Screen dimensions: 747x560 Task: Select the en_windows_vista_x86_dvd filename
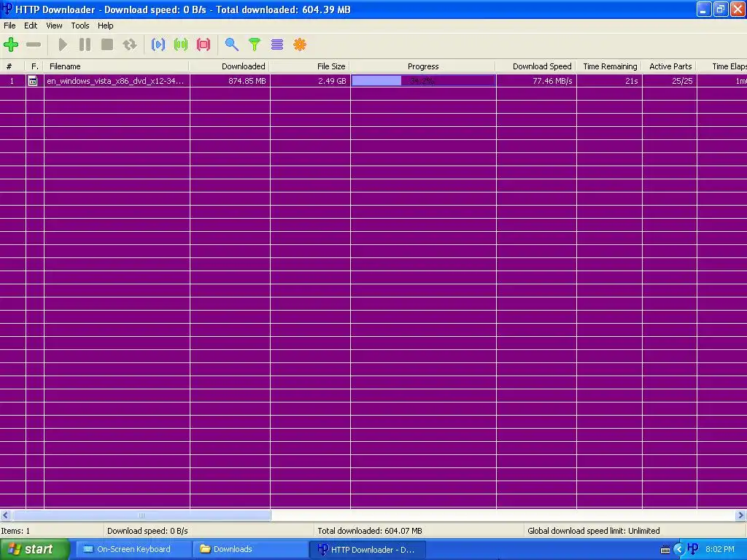(x=115, y=81)
